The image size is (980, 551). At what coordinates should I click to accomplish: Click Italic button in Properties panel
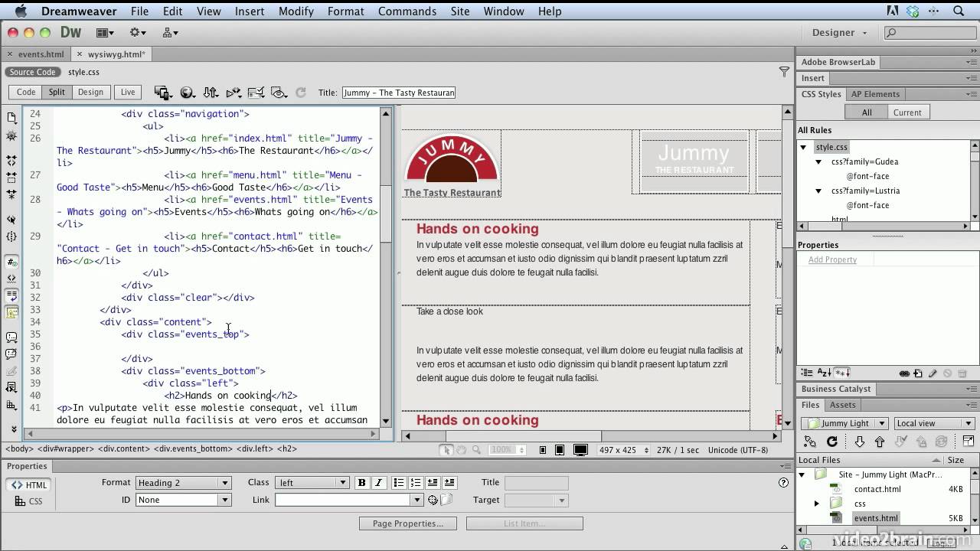378,483
